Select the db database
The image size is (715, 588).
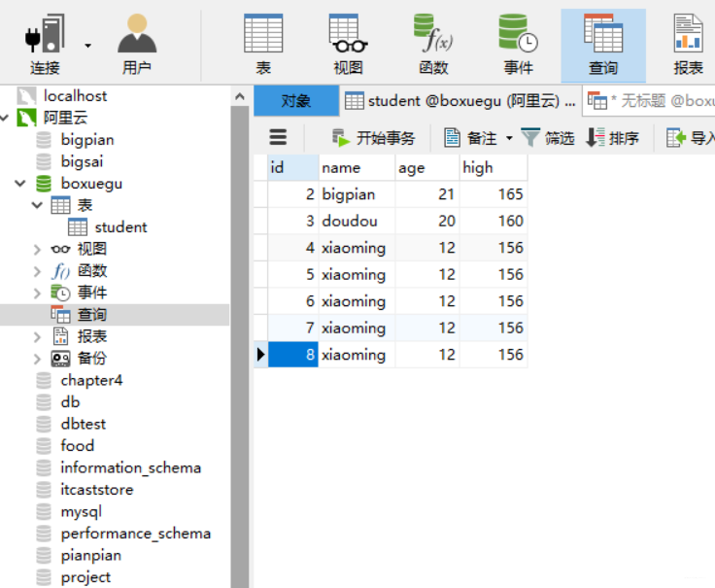[70, 402]
